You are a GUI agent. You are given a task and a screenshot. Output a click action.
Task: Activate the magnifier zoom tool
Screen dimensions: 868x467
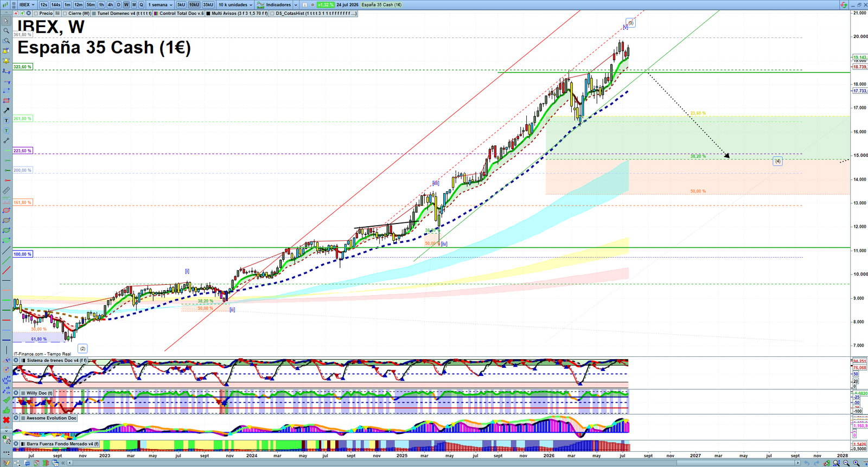click(x=6, y=30)
